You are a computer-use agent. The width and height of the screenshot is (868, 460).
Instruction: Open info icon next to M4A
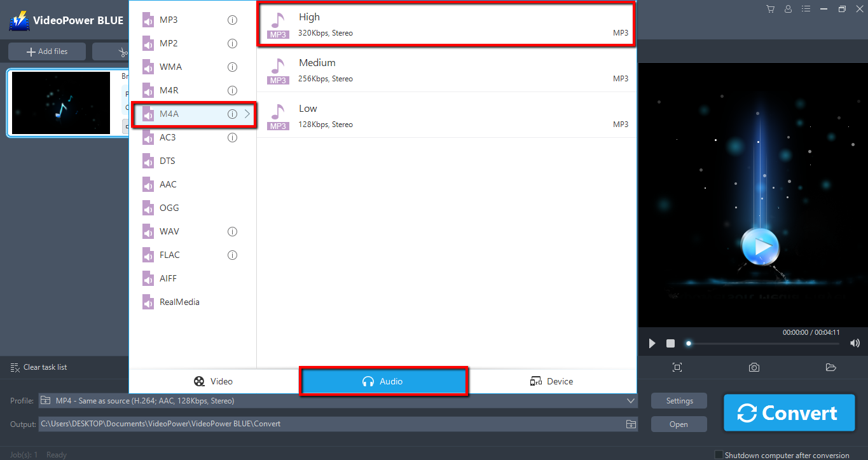click(x=232, y=114)
